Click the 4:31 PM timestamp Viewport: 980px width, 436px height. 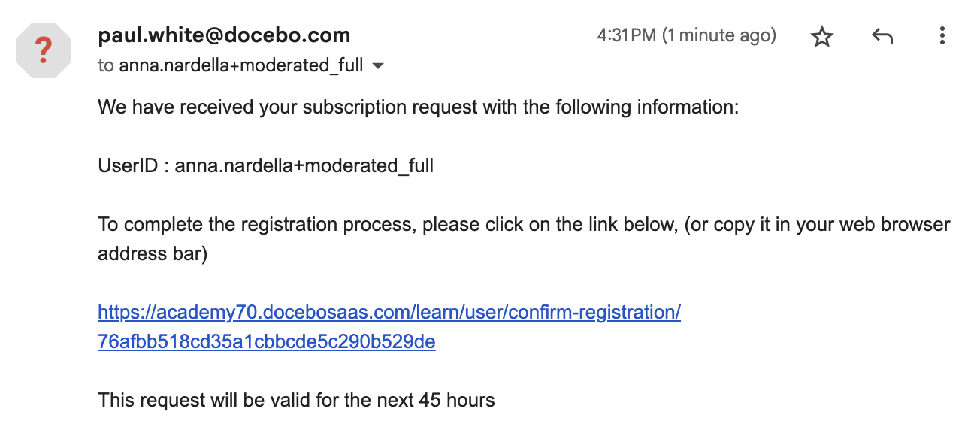(627, 35)
